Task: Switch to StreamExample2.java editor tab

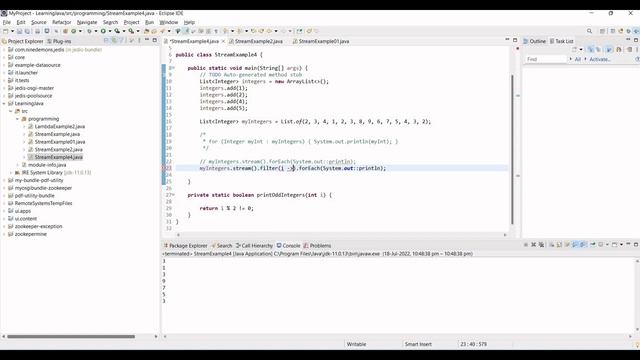Action: (256, 41)
